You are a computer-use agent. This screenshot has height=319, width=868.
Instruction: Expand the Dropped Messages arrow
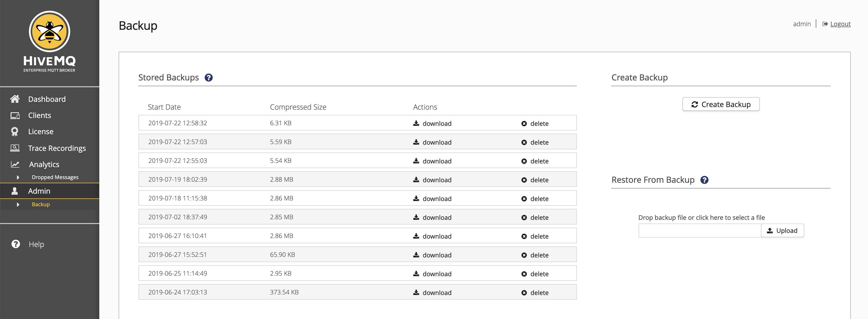coord(18,177)
